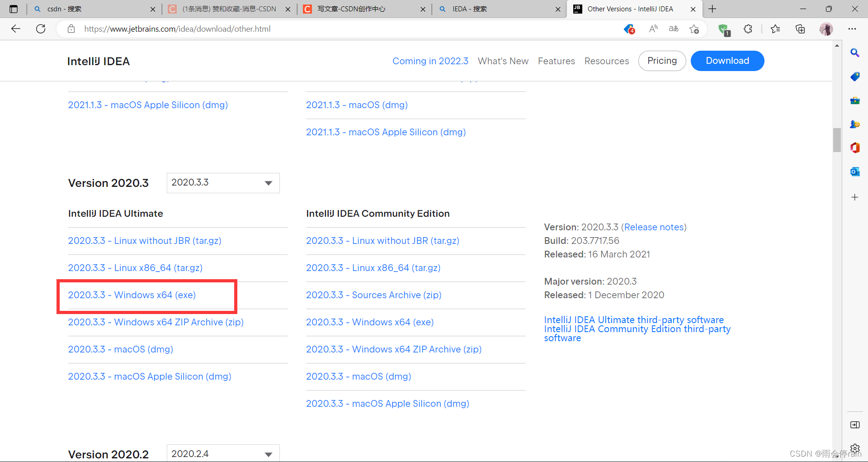Add this page to favorites
Viewport: 868px width, 462px height.
(x=694, y=29)
